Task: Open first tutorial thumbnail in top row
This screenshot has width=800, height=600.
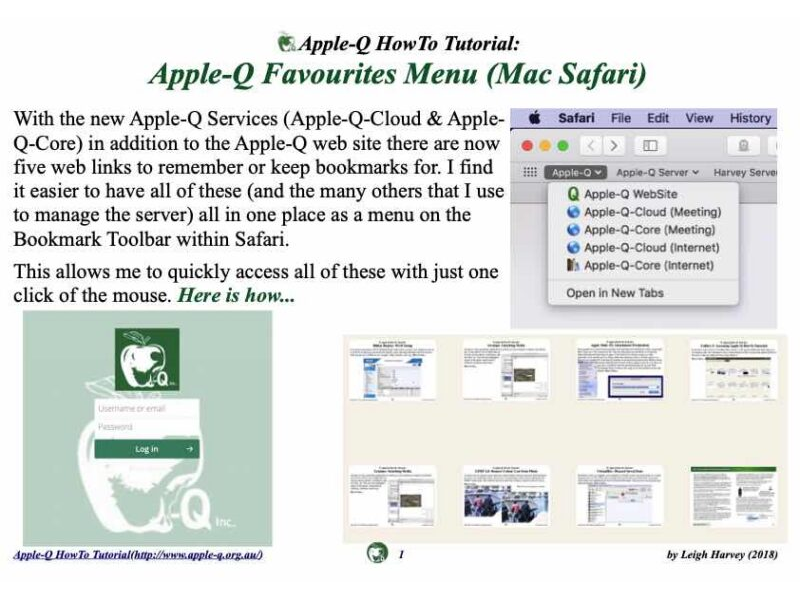Action: pos(392,370)
